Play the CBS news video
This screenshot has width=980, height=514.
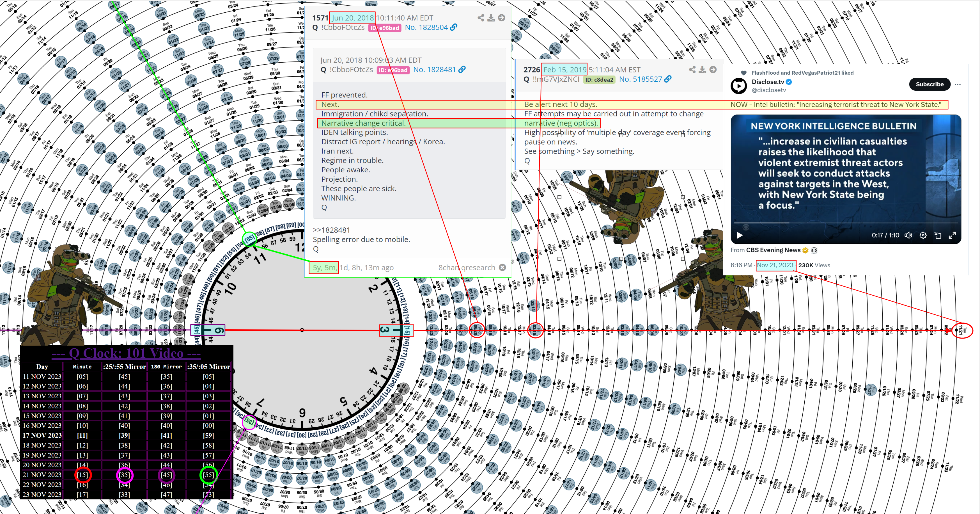(x=740, y=235)
